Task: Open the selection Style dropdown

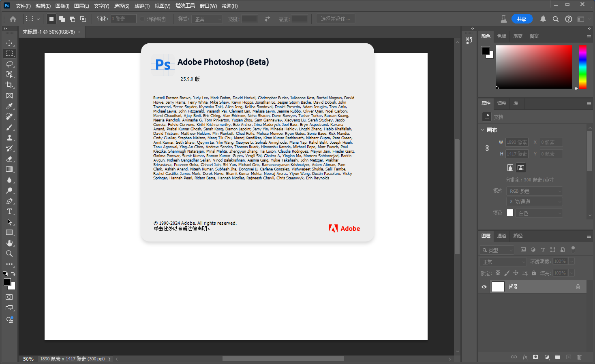Action: (x=208, y=19)
